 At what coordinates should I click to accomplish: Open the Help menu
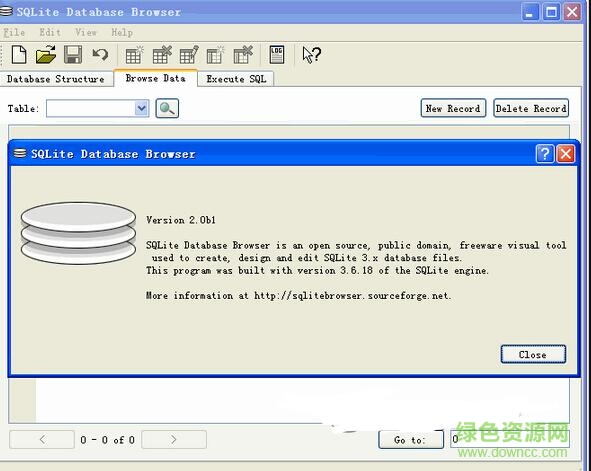click(122, 32)
